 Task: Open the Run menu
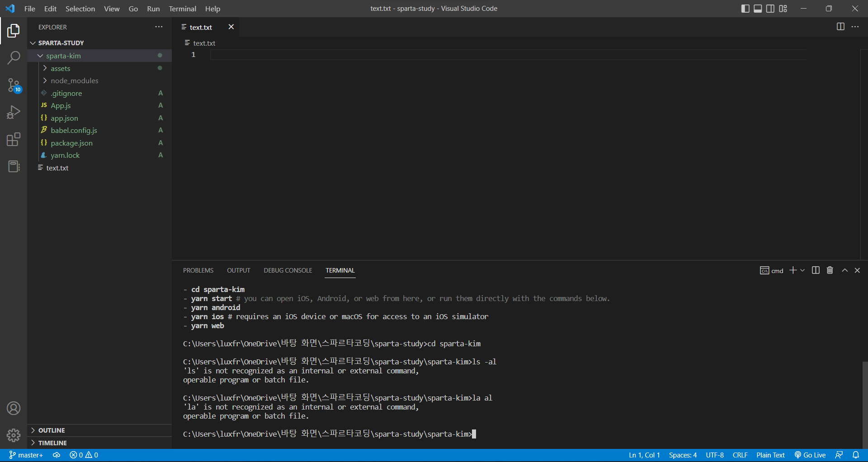click(153, 9)
